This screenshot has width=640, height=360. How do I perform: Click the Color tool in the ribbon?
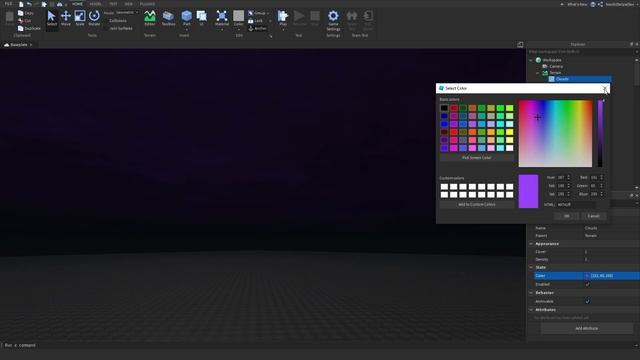coord(239,18)
